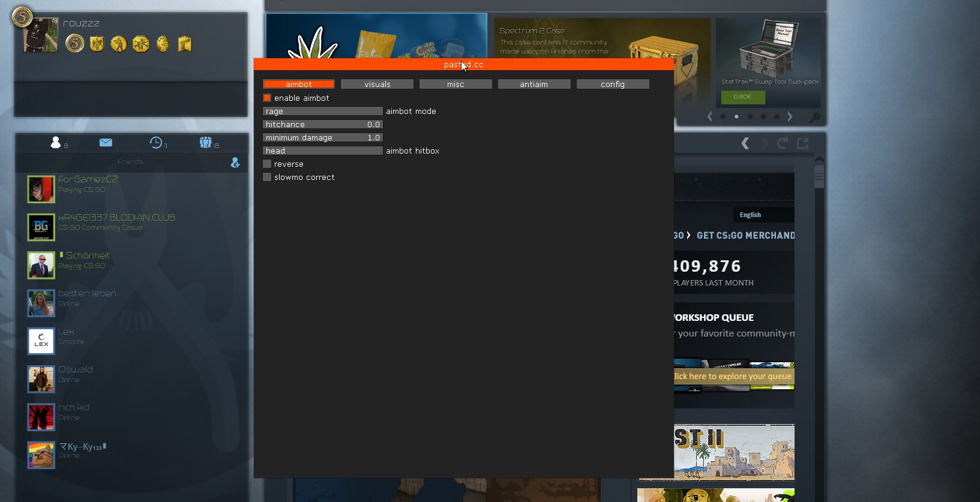The image size is (980, 502).
Task: Select friend Schönheit
Action: click(131, 265)
